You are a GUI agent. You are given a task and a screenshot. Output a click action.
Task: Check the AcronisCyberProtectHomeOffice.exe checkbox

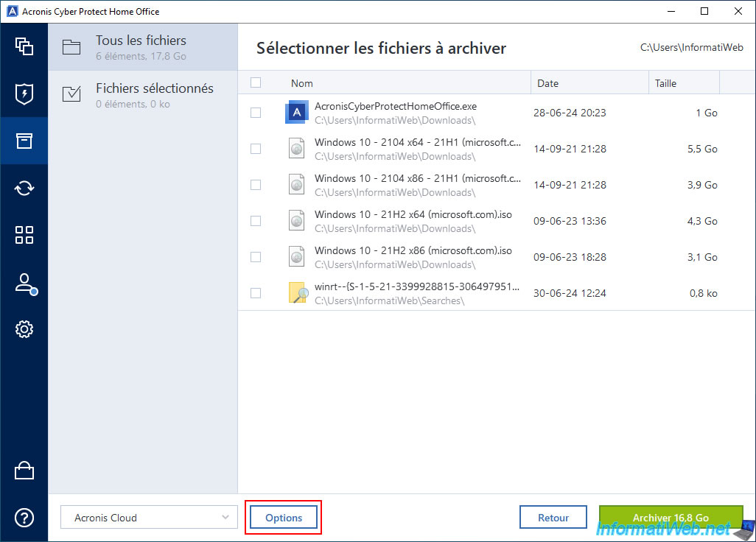[256, 113]
